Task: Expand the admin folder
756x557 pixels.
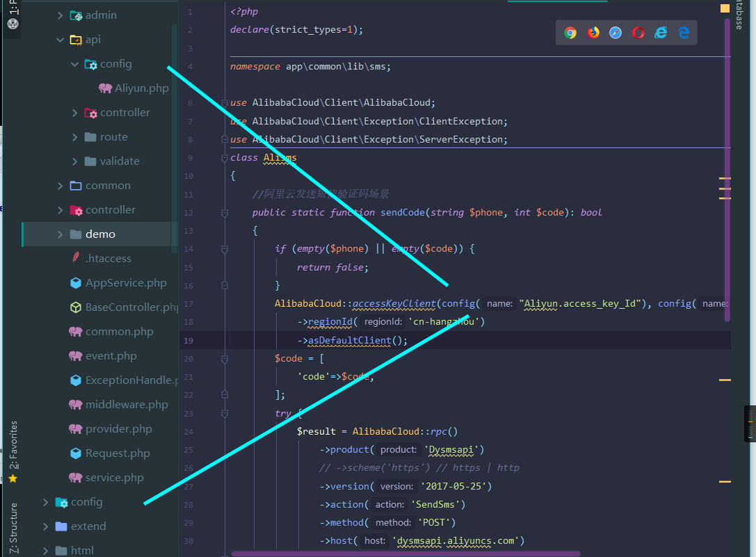Action: (61, 15)
